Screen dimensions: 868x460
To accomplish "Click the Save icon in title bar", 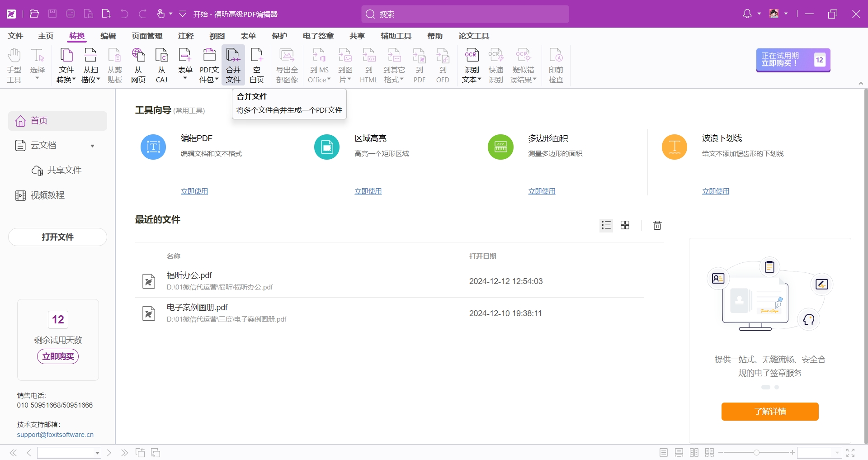I will [x=52, y=14].
